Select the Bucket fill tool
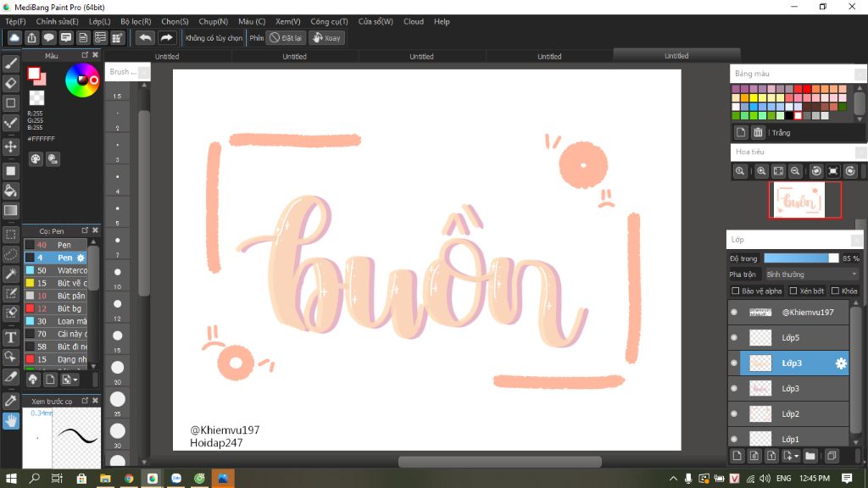Image resolution: width=868 pixels, height=488 pixels. tap(10, 191)
